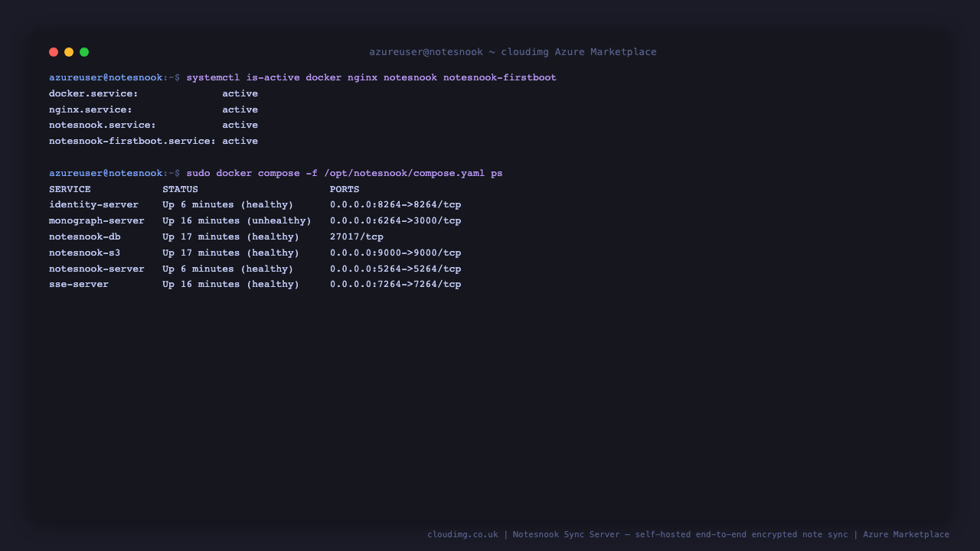Click the 'active' status for docker.service

click(240, 94)
